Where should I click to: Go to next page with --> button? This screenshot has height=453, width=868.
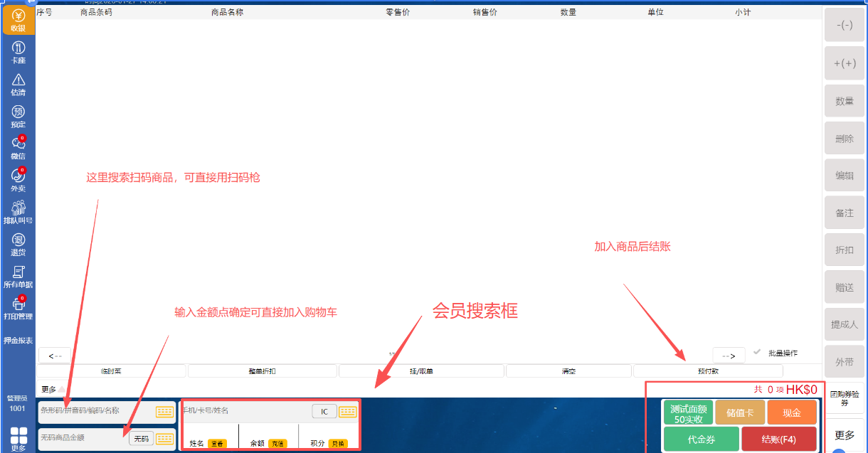[x=729, y=356]
